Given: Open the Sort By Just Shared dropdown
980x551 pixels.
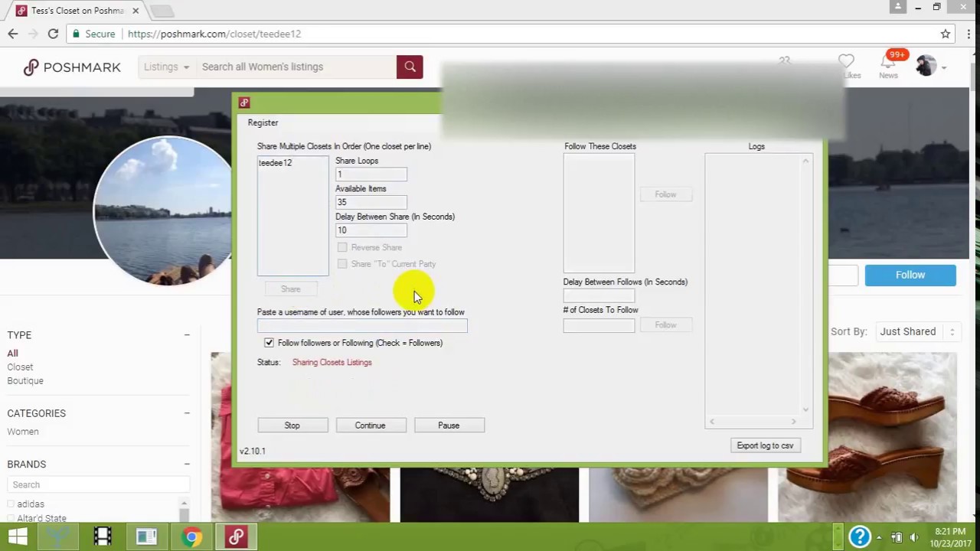Looking at the screenshot, I should [918, 331].
